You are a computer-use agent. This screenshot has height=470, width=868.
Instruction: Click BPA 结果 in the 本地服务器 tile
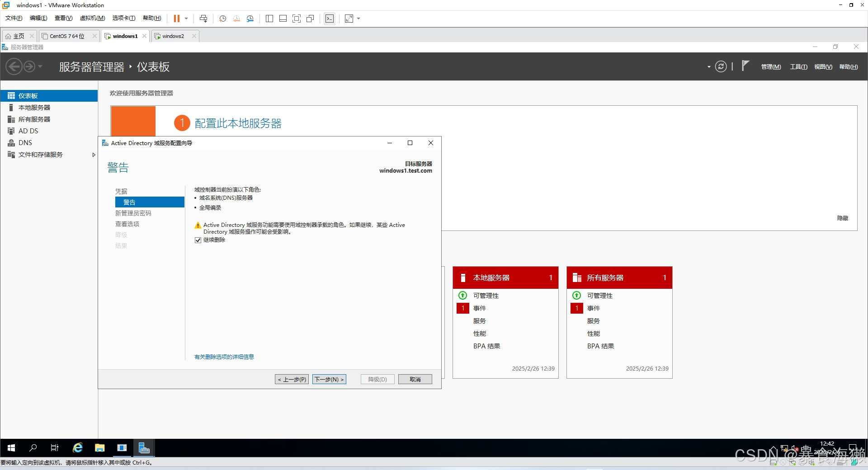pos(486,346)
